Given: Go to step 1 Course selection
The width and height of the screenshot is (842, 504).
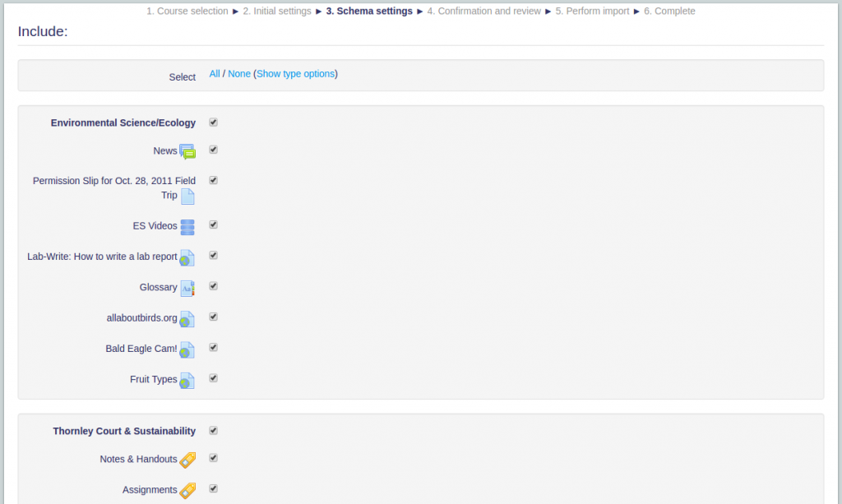Looking at the screenshot, I should (187, 12).
